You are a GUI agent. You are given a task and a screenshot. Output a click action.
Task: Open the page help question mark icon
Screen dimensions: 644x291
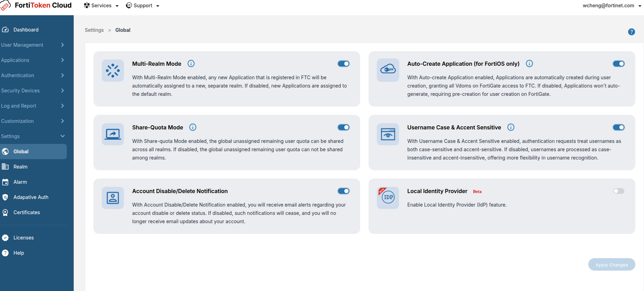coord(632,31)
